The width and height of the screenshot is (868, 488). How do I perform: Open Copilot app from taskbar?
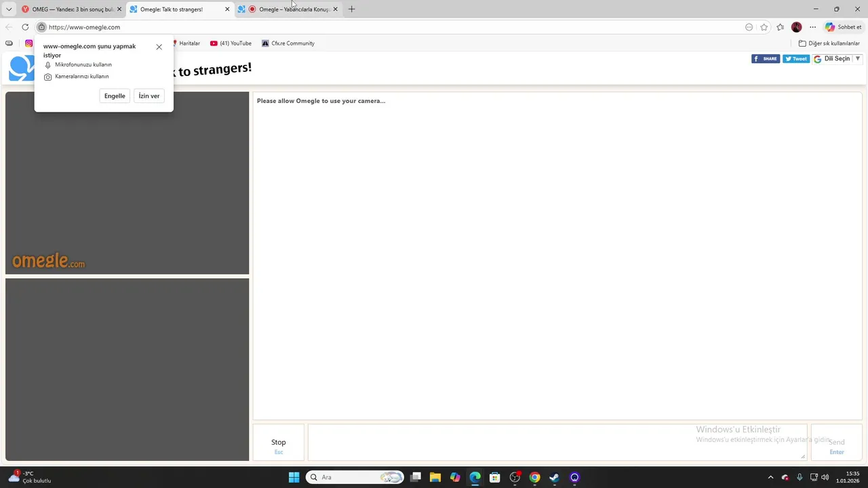(455, 477)
